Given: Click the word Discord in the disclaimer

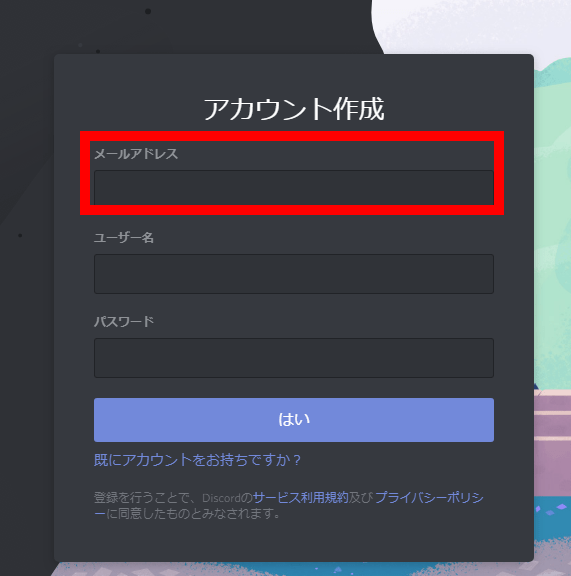Looking at the screenshot, I should (221, 498).
